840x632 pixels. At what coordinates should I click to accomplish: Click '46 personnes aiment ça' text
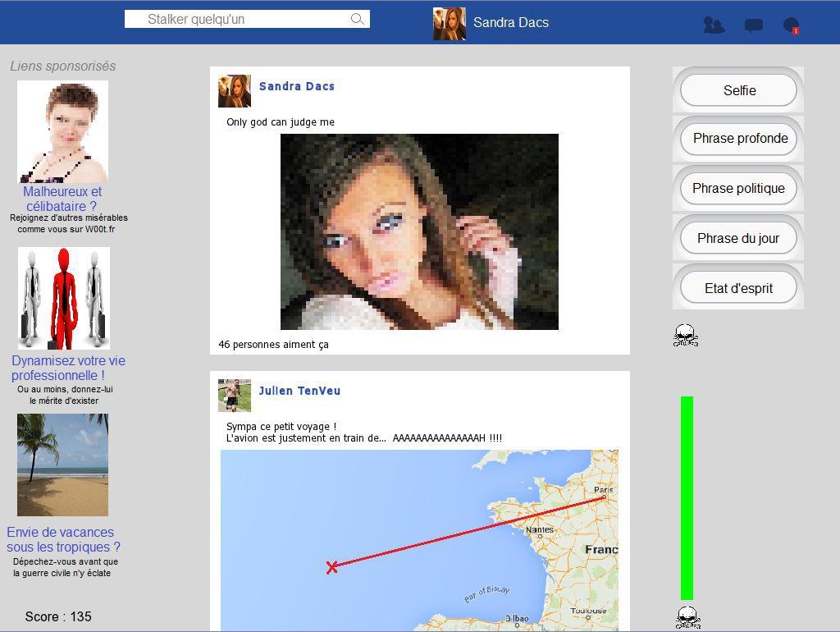[273, 345]
